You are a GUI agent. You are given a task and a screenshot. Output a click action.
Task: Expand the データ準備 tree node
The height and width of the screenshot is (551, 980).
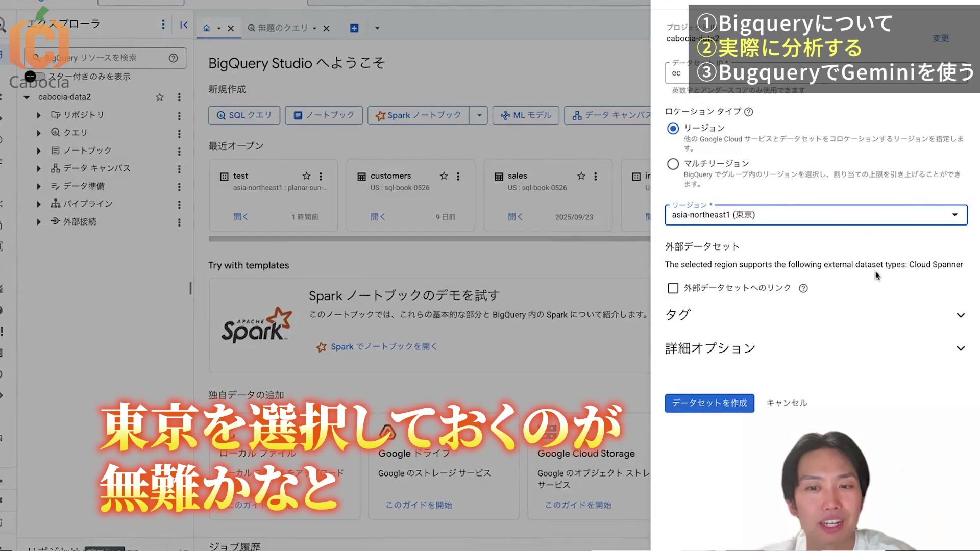(x=39, y=186)
